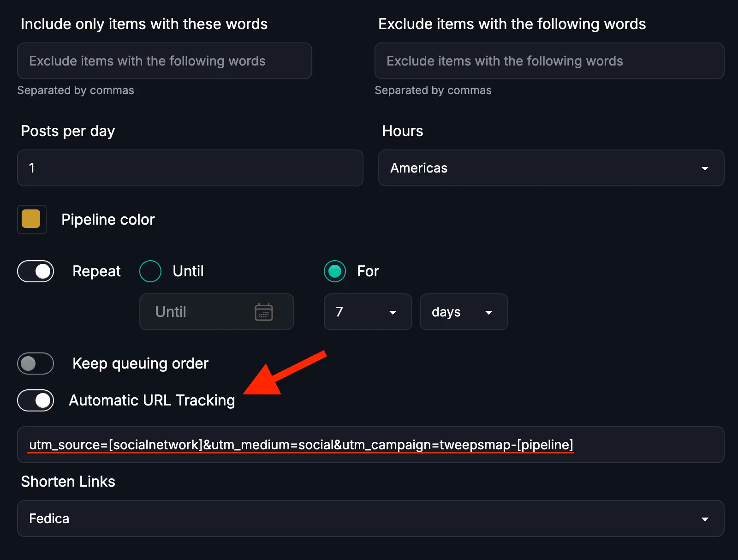Click the Shorten Links dropdown arrow
The height and width of the screenshot is (560, 738).
705,519
